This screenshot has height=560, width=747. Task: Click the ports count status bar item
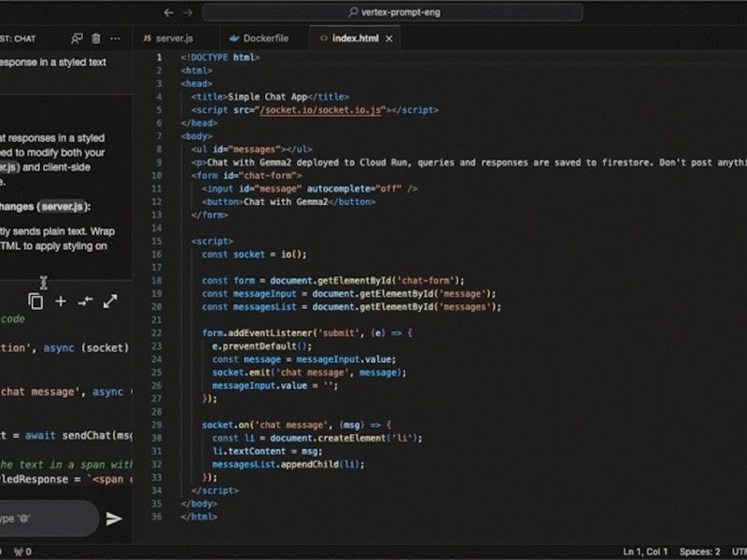point(22,552)
